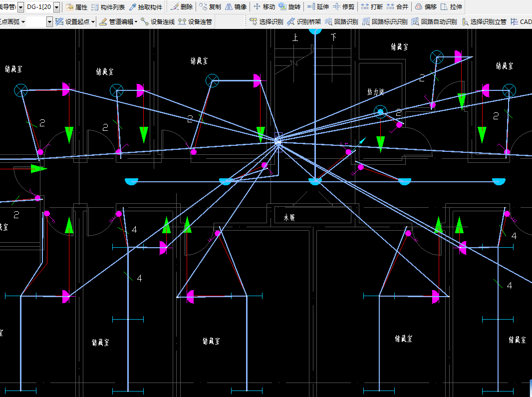Expand the empty combo box arrow beside 三点画弧
Image resolution: width=532 pixels, height=397 pixels.
coord(49,22)
